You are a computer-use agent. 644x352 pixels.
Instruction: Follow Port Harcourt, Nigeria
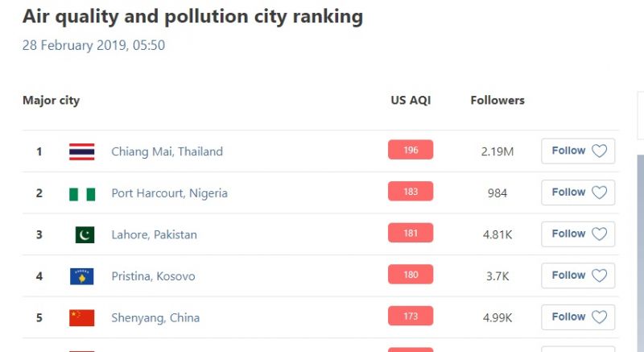tap(578, 193)
